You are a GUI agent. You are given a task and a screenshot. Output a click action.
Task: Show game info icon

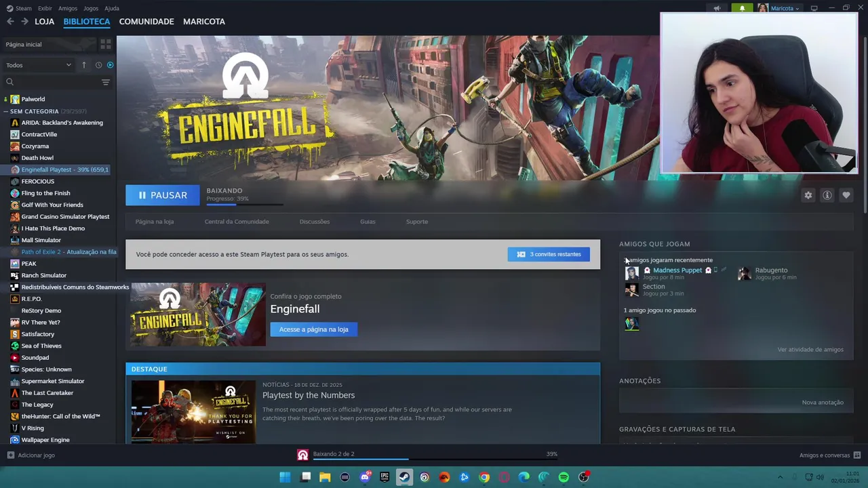coord(827,195)
